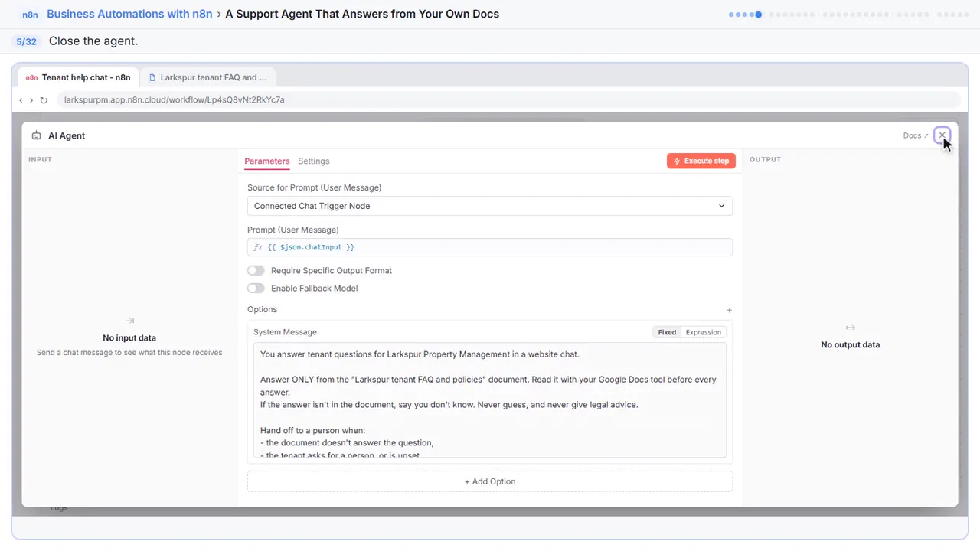Click the fx icon in Prompt field
980x551 pixels.
click(x=258, y=247)
